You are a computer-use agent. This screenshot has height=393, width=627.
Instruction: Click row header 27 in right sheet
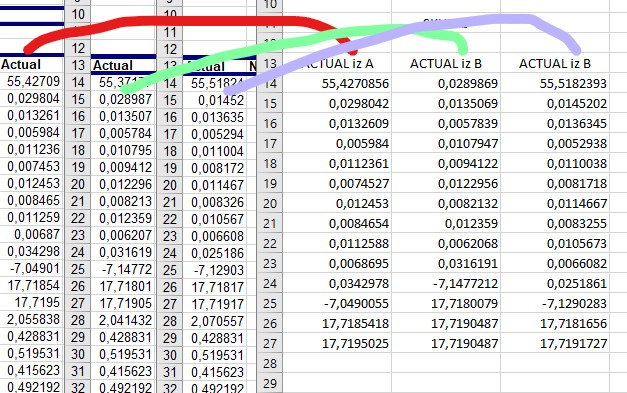click(270, 343)
